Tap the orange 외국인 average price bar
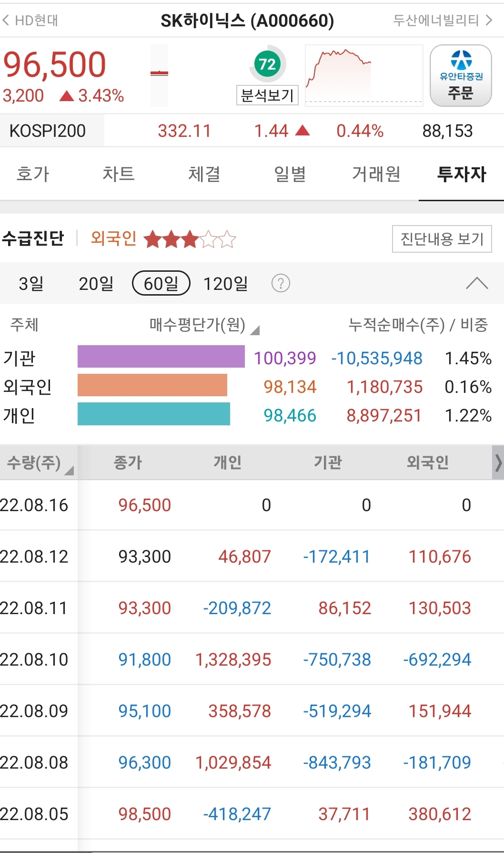 pos(152,385)
